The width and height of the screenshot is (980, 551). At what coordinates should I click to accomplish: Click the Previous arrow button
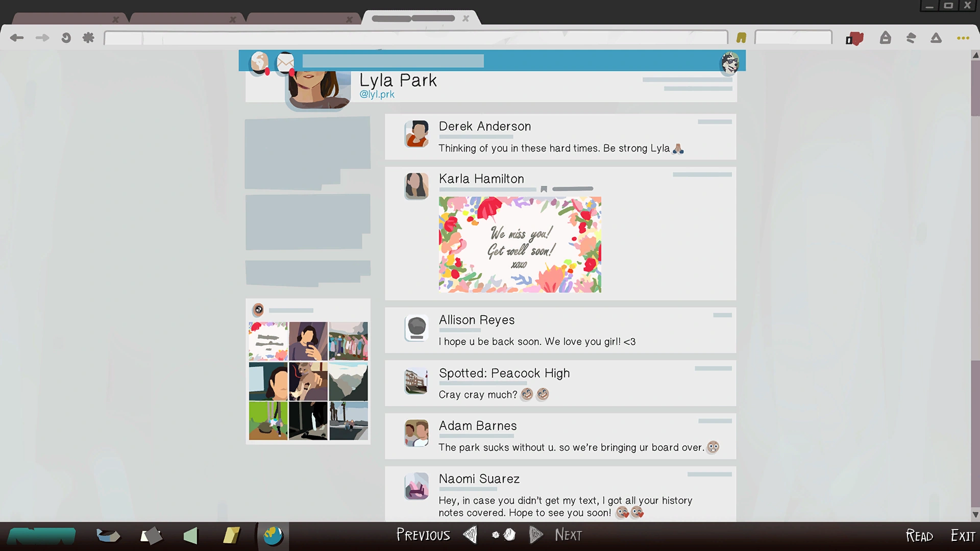pyautogui.click(x=470, y=535)
